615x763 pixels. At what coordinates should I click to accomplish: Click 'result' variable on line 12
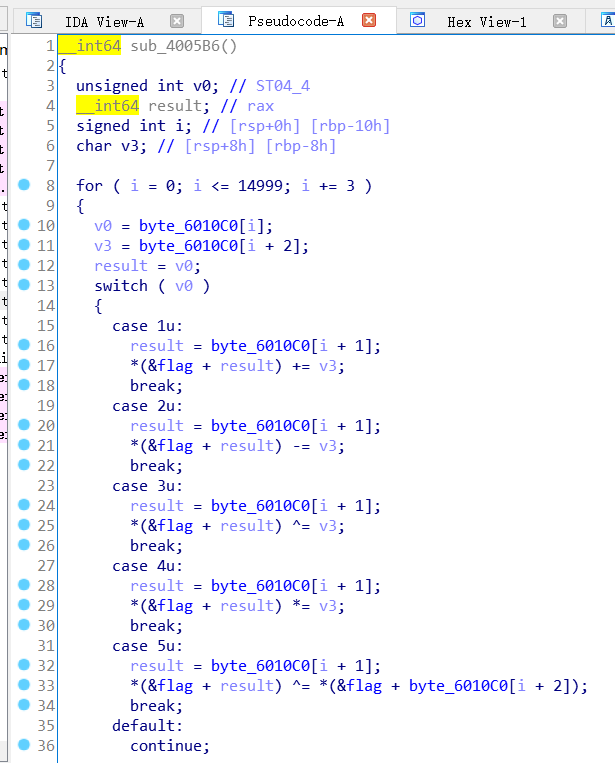point(121,266)
